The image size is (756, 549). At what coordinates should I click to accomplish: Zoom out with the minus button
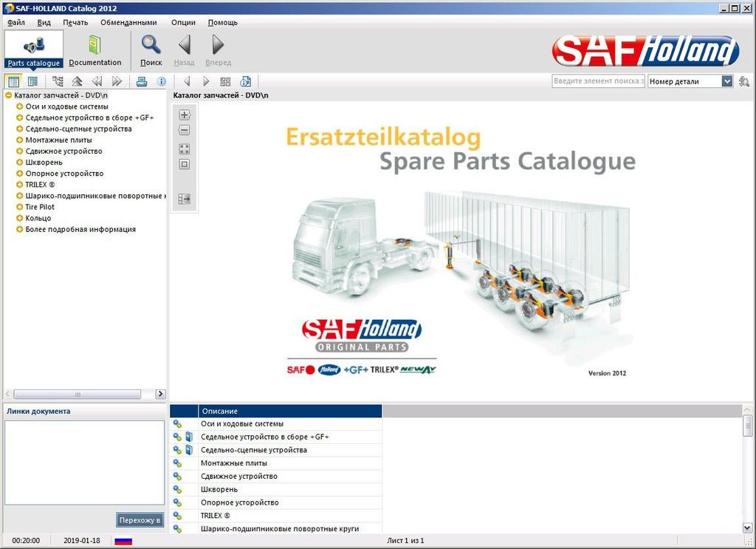[x=185, y=130]
